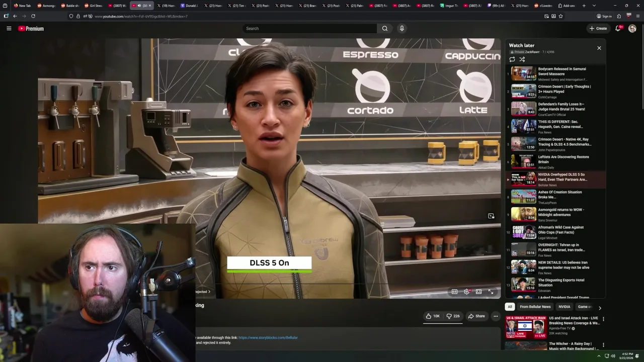This screenshot has height=362, width=644.
Task: Switch to the New Tab browser tab
Action: point(22,6)
